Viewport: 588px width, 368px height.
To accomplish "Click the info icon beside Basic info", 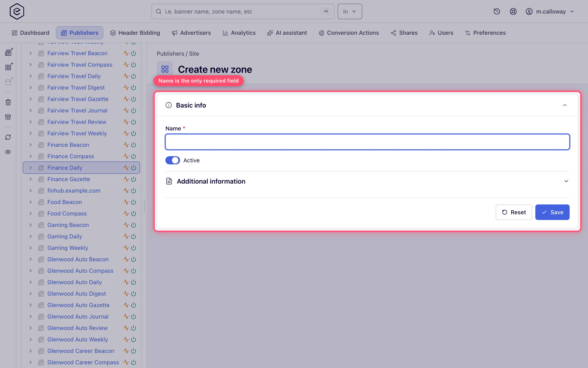I will tap(168, 105).
